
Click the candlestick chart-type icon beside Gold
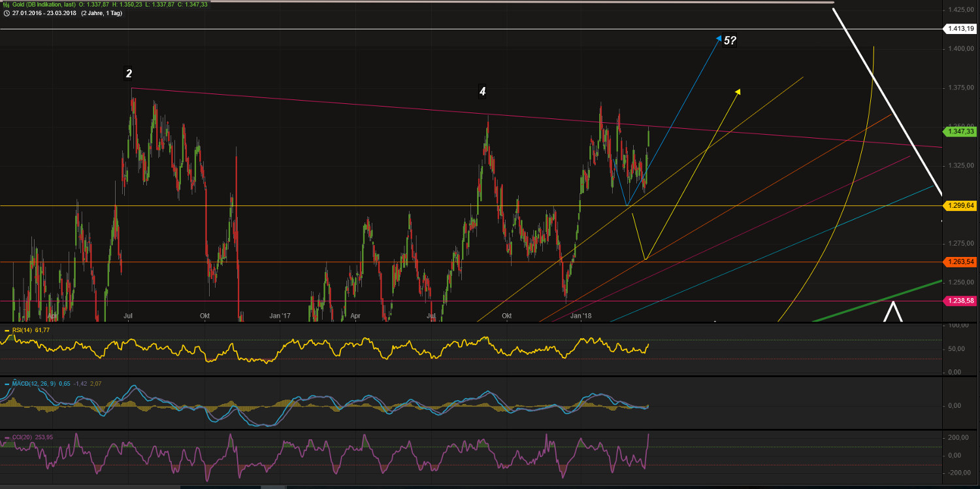point(6,4)
